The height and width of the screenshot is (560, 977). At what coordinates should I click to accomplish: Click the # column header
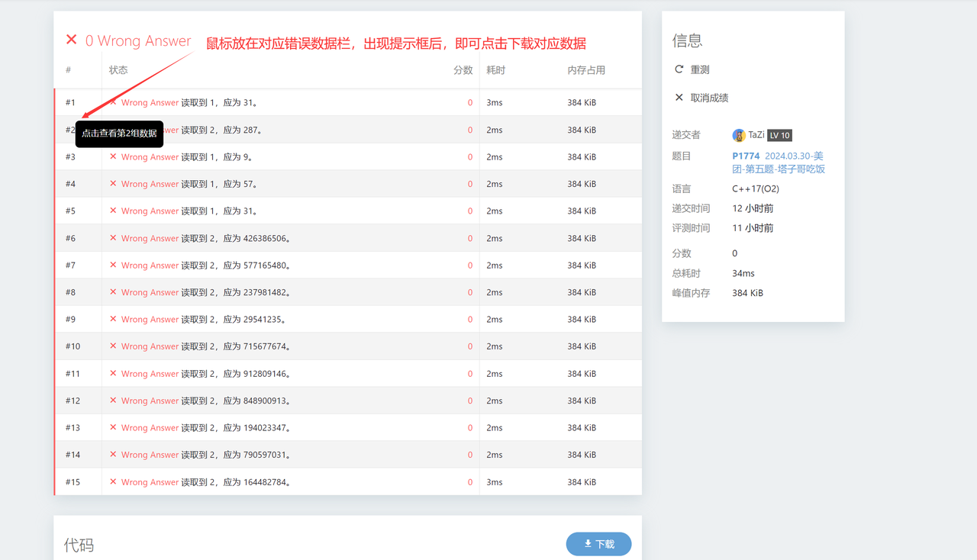pyautogui.click(x=68, y=70)
